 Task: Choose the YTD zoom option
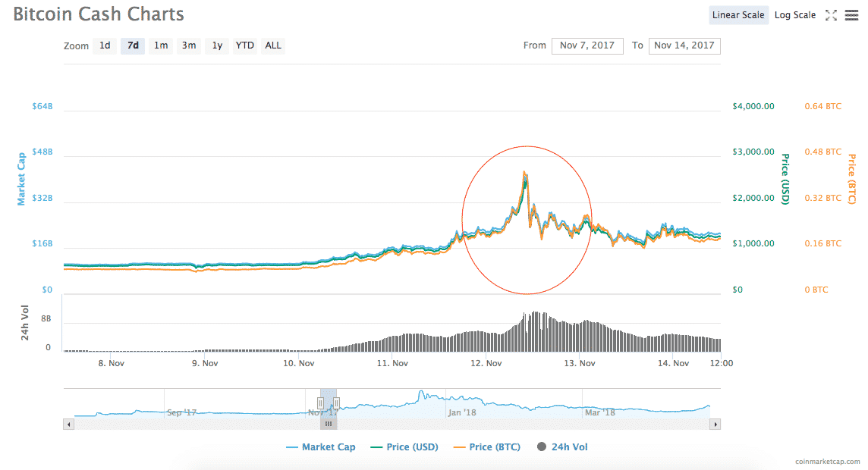pos(244,45)
